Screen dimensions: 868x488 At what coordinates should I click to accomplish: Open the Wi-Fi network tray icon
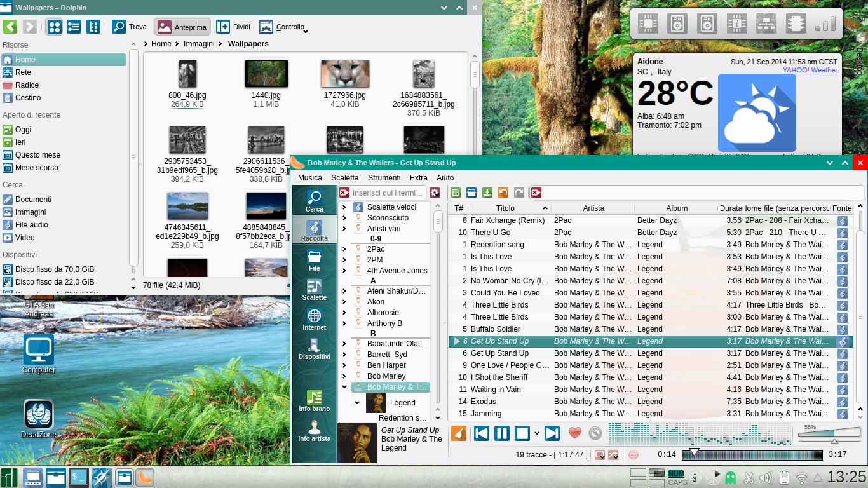801,477
